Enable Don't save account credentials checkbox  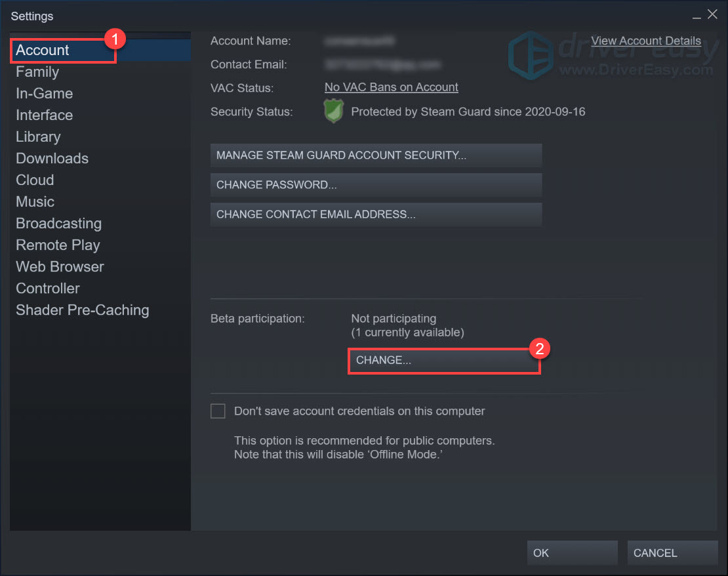click(218, 411)
